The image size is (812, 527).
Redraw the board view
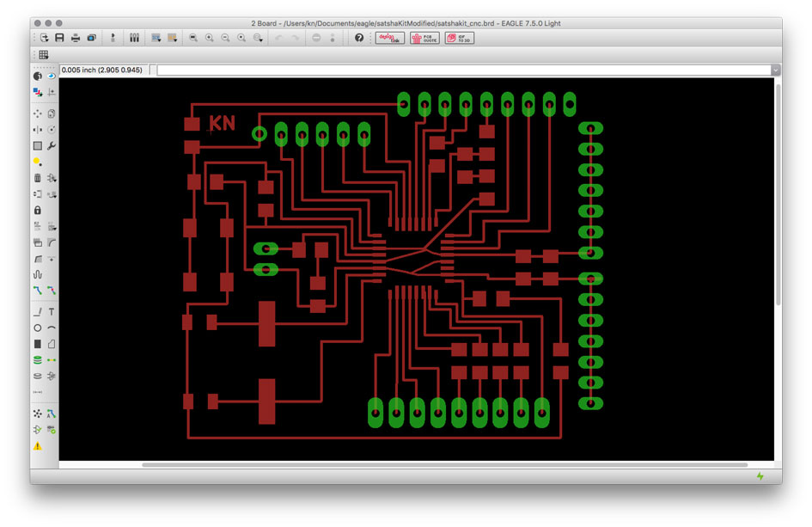(x=241, y=38)
